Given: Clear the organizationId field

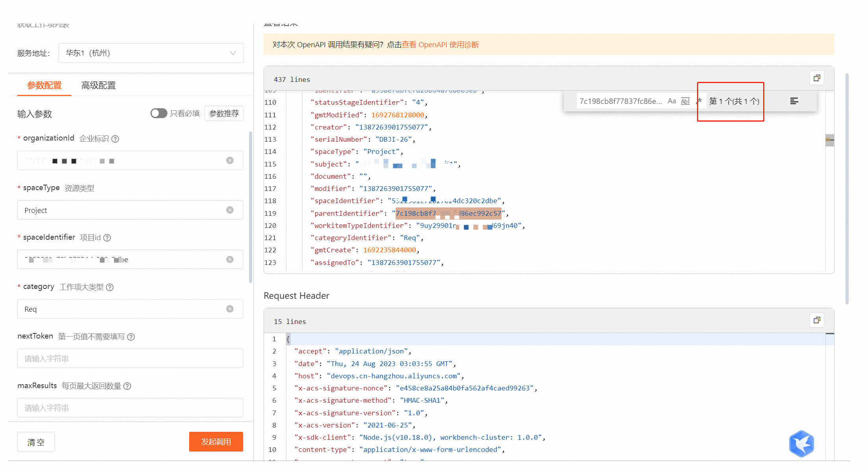Looking at the screenshot, I should 230,161.
